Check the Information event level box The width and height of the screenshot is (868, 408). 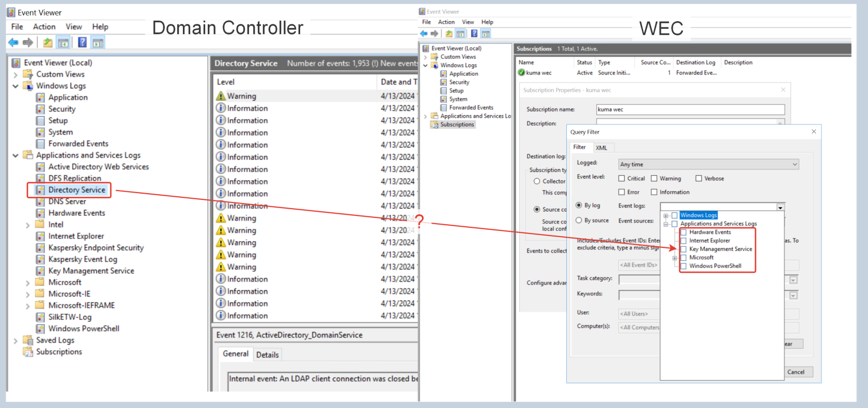(654, 192)
